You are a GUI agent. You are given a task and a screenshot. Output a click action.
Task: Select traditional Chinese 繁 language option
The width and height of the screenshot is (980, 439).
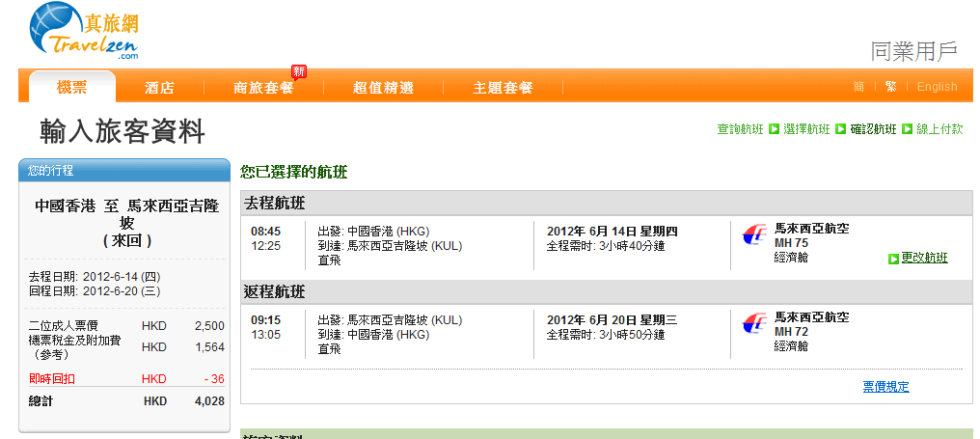point(890,87)
